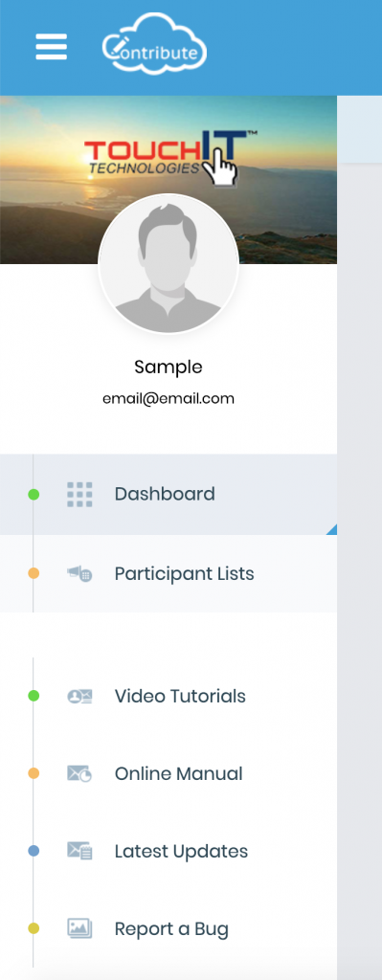Image resolution: width=382 pixels, height=980 pixels.
Task: Click the Report a Bug image icon
Action: [x=79, y=928]
